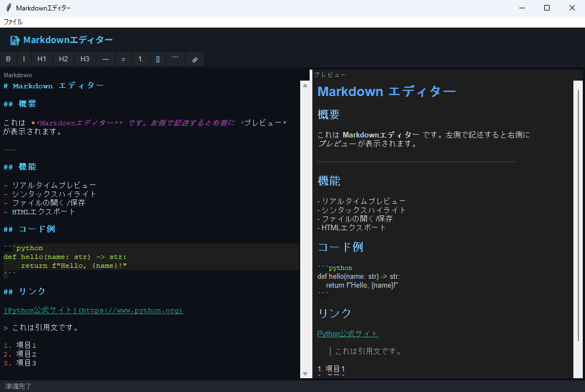
Task: Click the '準備完了' status bar message
Action: [18, 386]
